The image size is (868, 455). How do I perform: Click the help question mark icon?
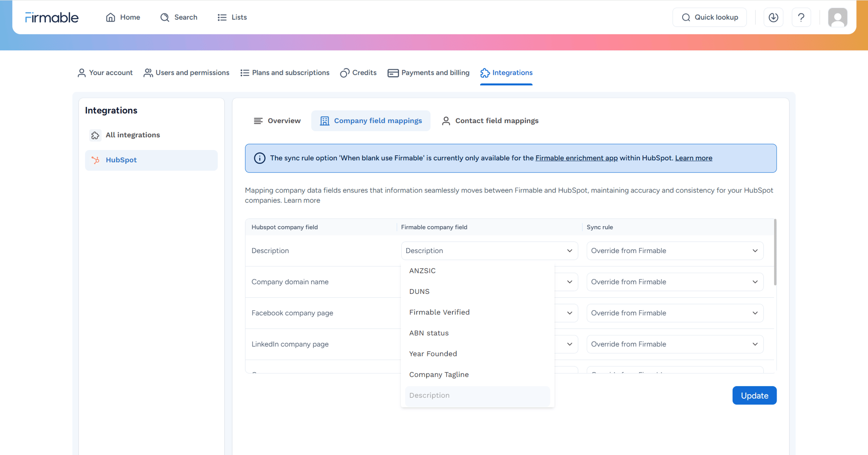[x=801, y=17]
